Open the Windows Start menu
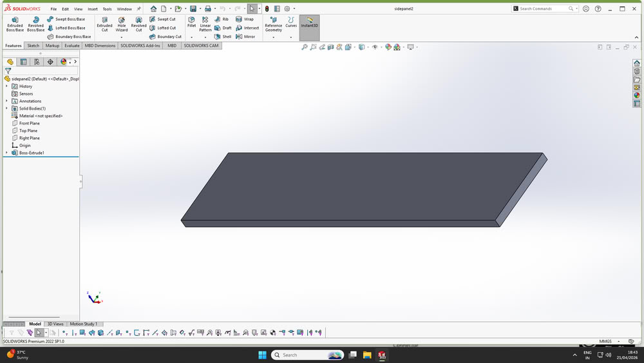 263,355
